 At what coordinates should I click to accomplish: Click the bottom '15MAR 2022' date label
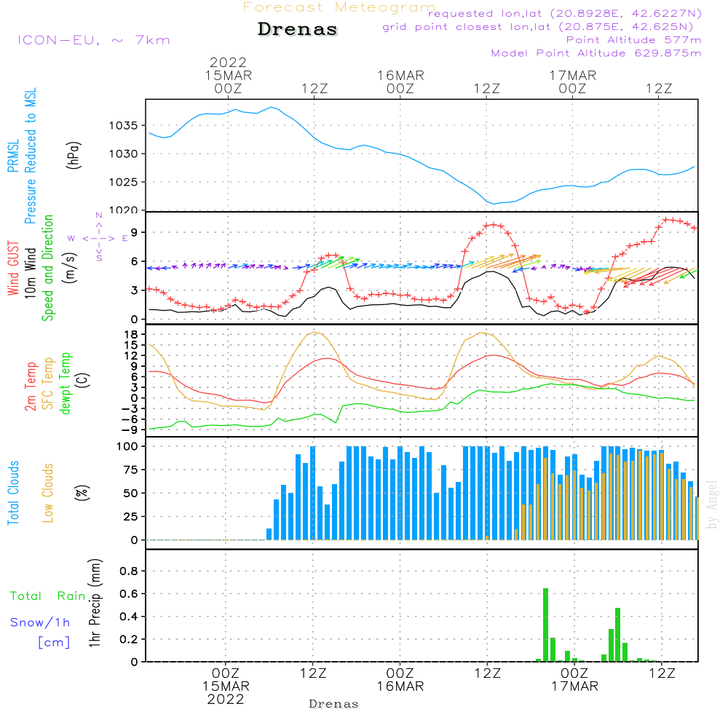click(226, 693)
